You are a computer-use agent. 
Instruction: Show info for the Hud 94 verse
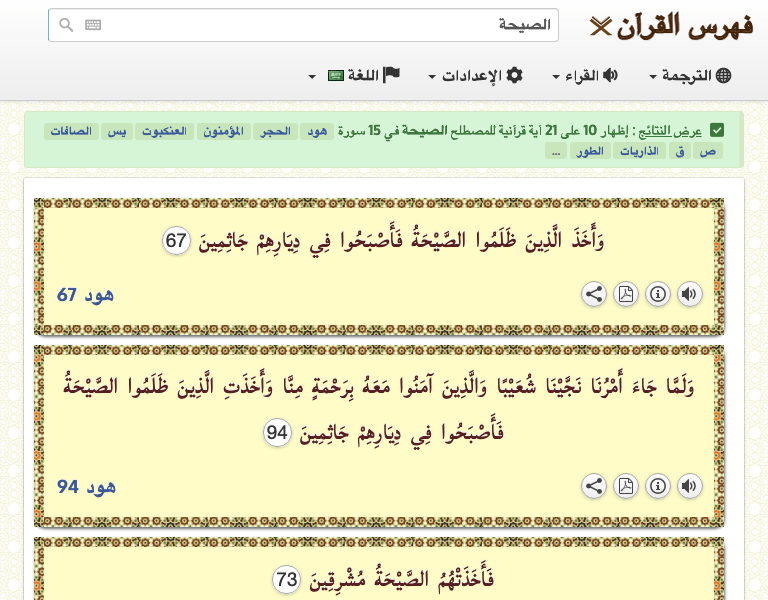[657, 486]
